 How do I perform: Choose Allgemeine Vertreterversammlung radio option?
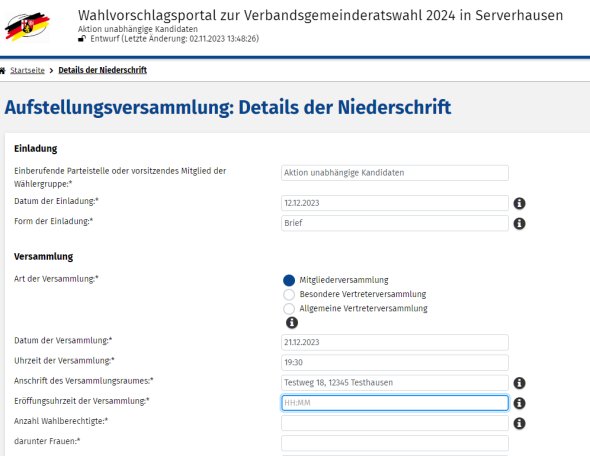289,309
